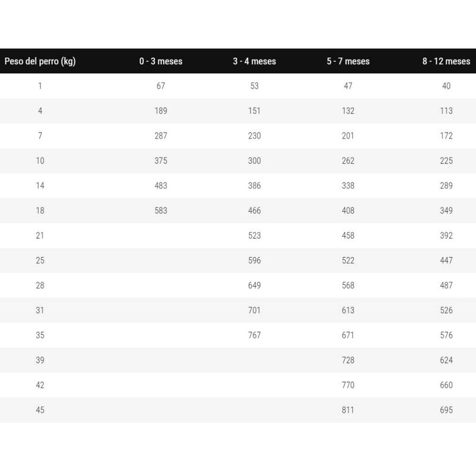Viewport: 476px width, 476px height.
Task: Click the "8 - 12 meses" header
Action: pos(446,61)
